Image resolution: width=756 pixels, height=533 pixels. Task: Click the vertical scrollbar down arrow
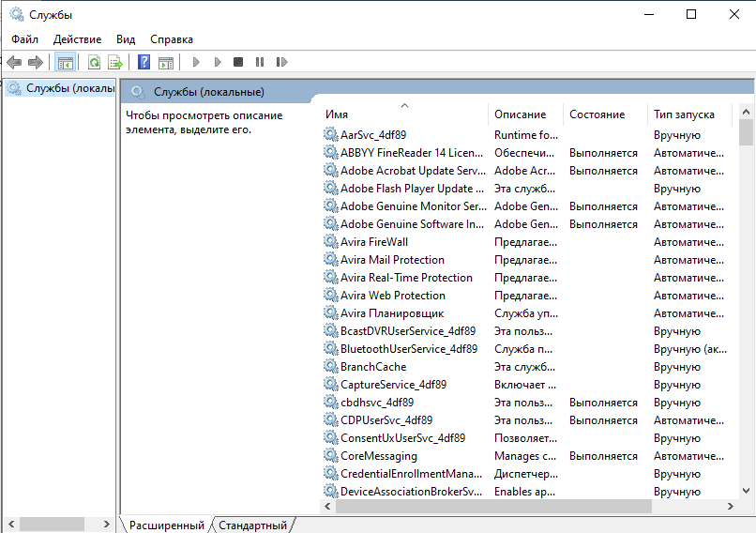(746, 491)
